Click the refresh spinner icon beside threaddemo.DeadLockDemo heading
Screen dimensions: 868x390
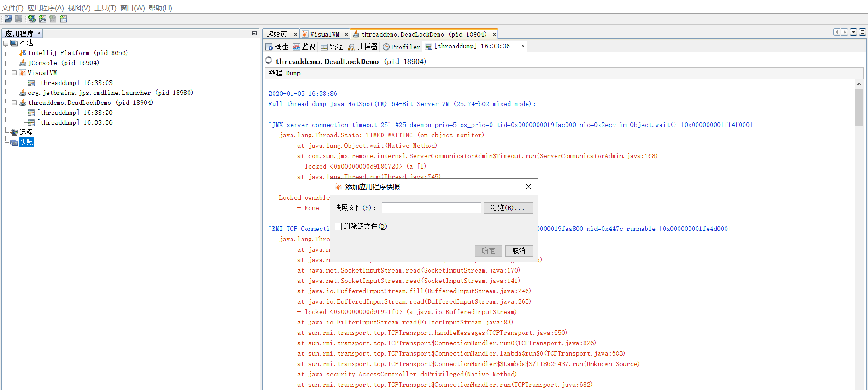pyautogui.click(x=269, y=61)
